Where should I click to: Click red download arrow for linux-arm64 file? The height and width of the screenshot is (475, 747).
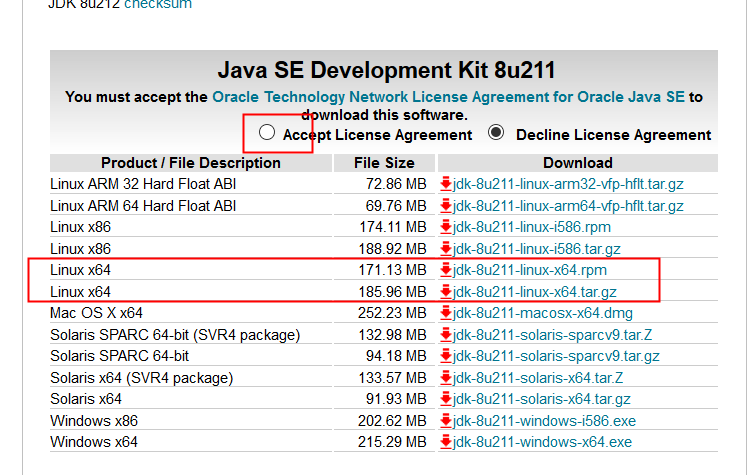(x=446, y=206)
